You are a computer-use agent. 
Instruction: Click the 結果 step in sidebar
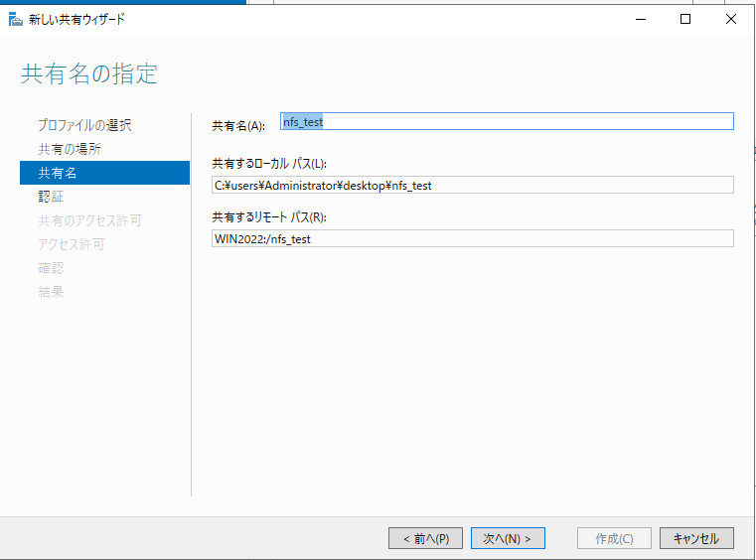point(51,292)
